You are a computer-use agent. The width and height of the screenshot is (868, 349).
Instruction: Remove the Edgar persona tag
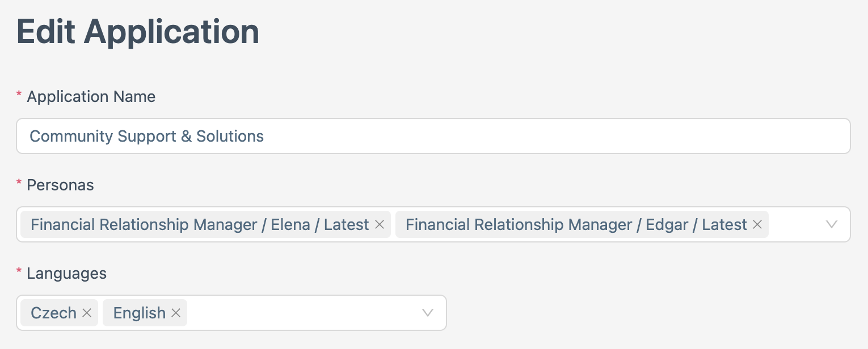(x=757, y=225)
